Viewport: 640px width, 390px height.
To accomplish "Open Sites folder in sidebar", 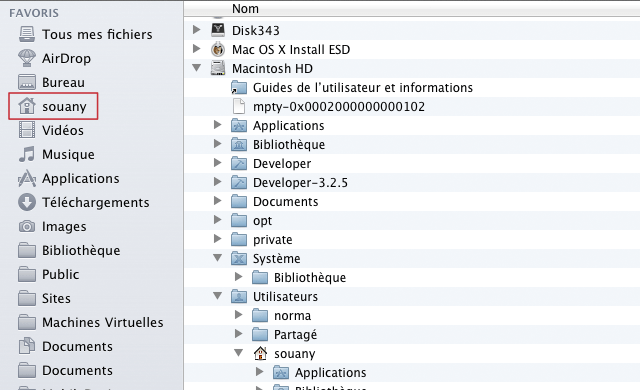I will 44,299.
